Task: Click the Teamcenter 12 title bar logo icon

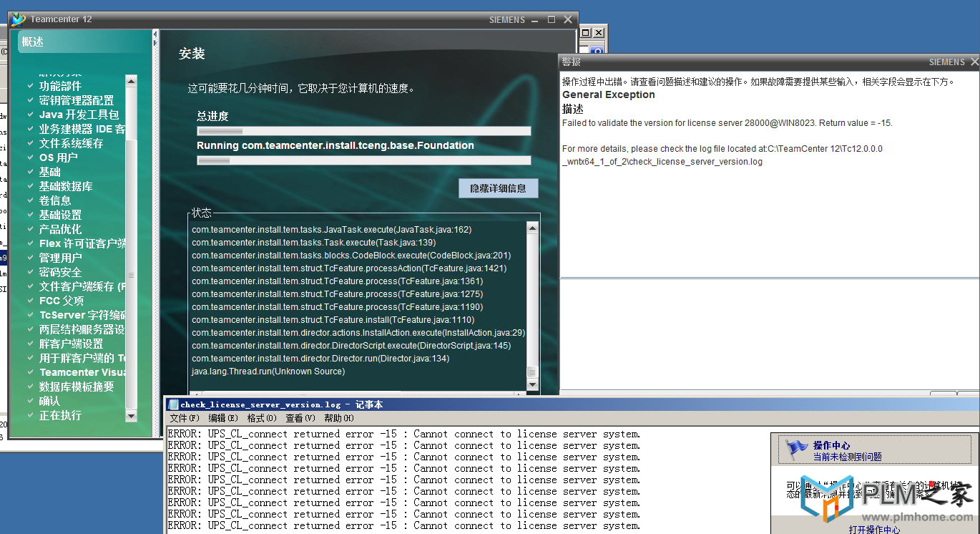Action: click(19, 19)
